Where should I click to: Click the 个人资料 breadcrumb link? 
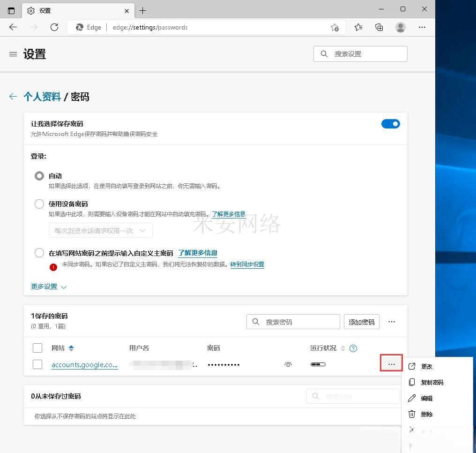[42, 97]
